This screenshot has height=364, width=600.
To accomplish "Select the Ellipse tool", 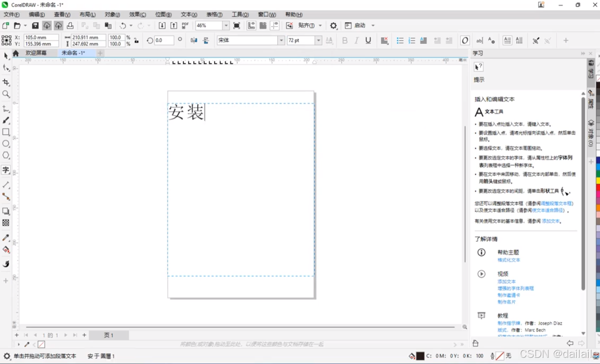I will pyautogui.click(x=6, y=144).
